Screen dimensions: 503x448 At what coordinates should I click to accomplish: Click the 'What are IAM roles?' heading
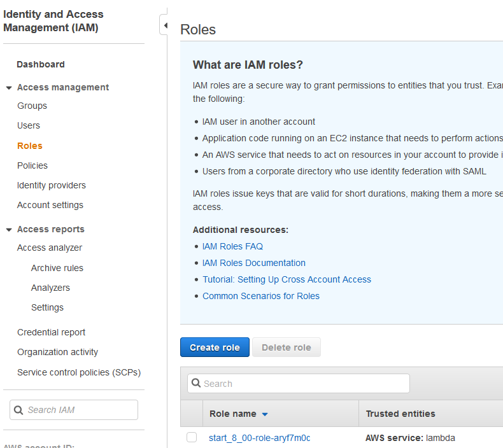click(x=248, y=65)
